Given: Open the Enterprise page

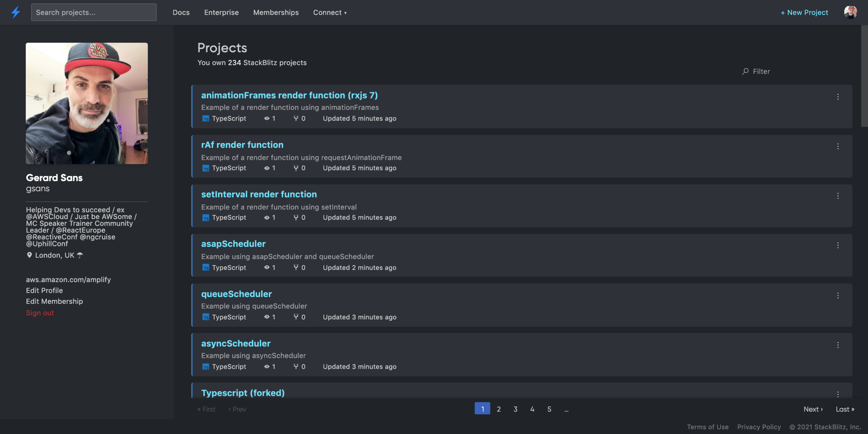Looking at the screenshot, I should tap(221, 12).
